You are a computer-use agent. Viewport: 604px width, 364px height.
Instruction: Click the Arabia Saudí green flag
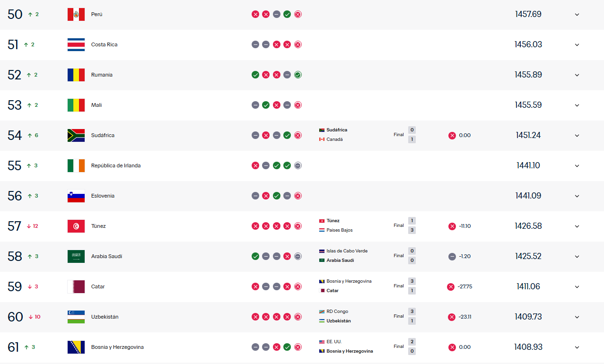click(76, 256)
